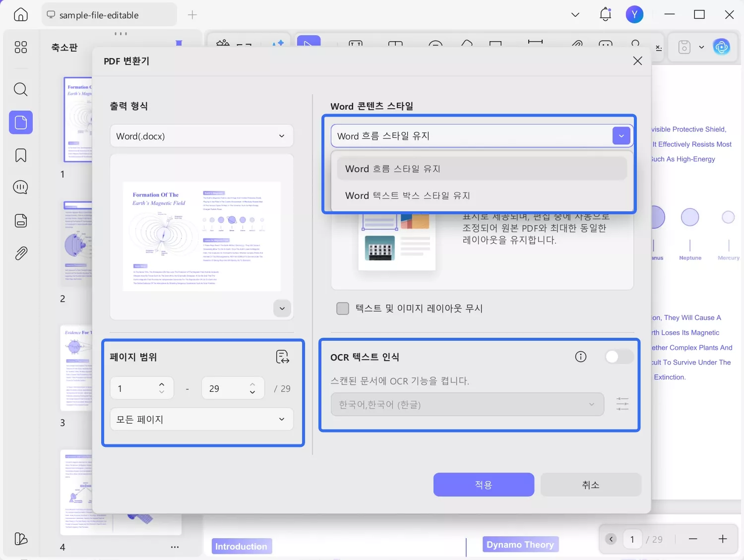Viewport: 744px width, 560px height.
Task: Enable the OCR 텍스트 인식 toggle
Action: click(x=619, y=356)
